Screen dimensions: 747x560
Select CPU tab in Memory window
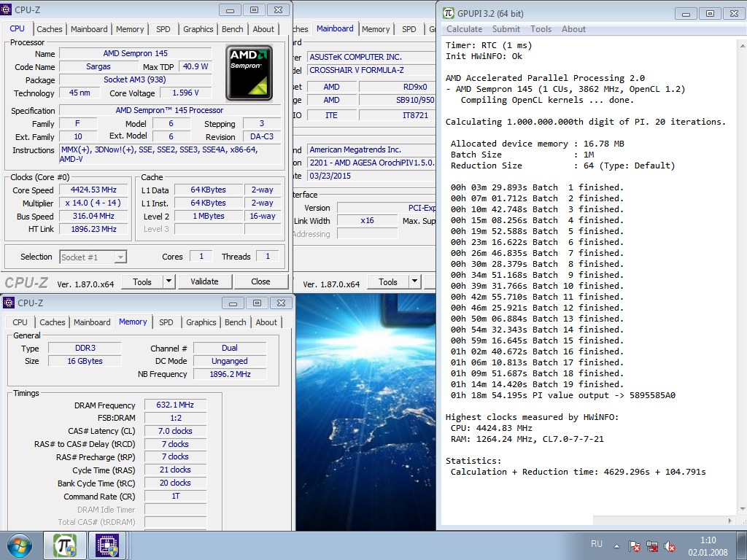coord(20,322)
